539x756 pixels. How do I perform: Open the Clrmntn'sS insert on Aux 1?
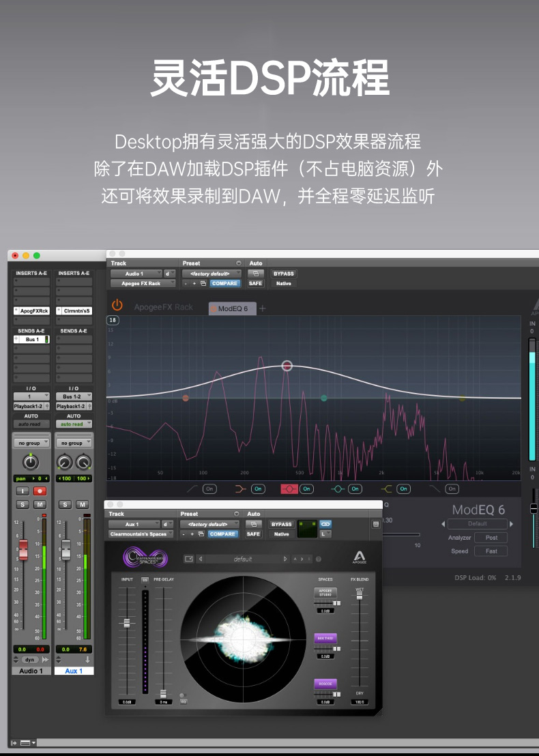click(x=74, y=311)
